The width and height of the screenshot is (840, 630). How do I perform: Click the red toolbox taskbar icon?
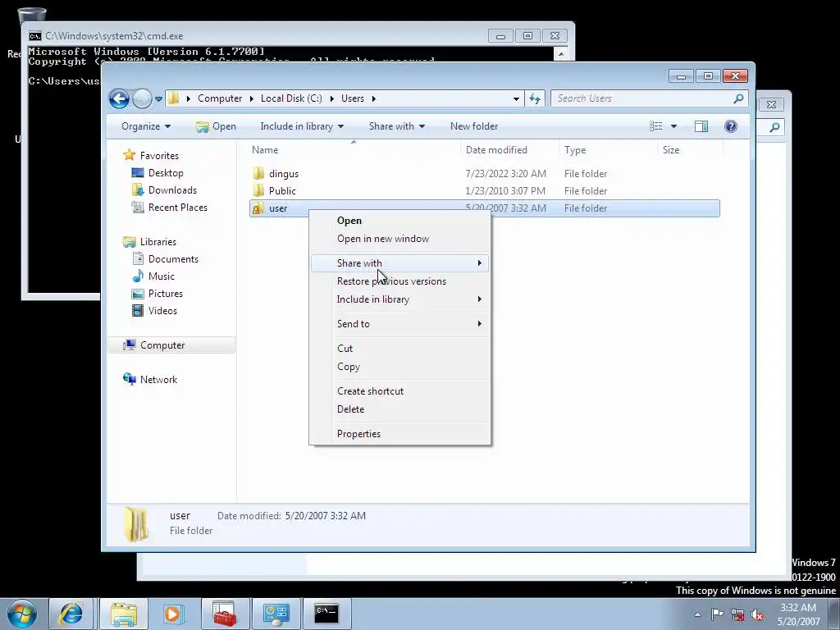click(225, 614)
